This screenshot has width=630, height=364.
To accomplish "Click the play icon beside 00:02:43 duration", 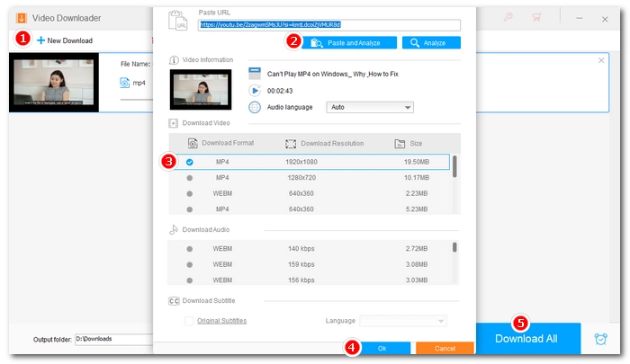I will click(x=255, y=91).
